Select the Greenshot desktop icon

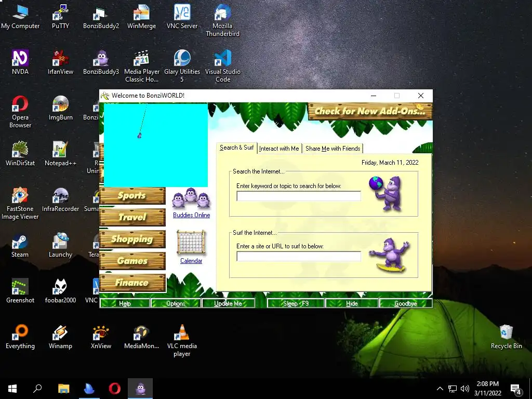point(20,291)
